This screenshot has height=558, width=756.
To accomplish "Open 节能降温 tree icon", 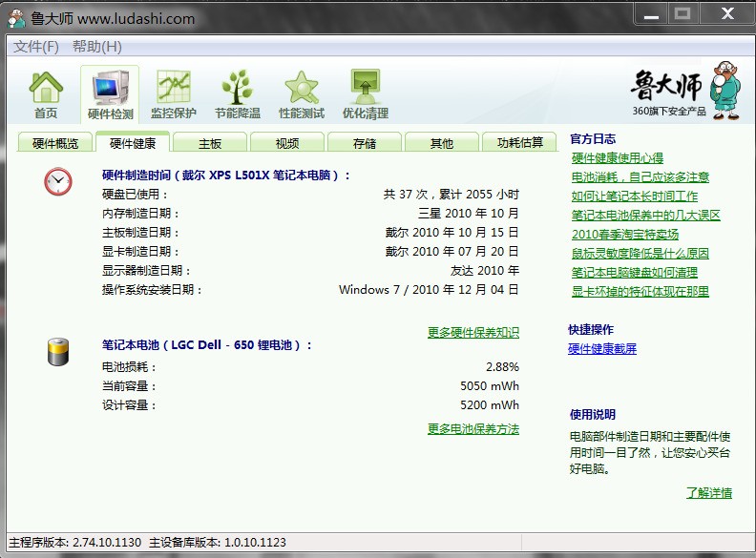I will click(238, 95).
